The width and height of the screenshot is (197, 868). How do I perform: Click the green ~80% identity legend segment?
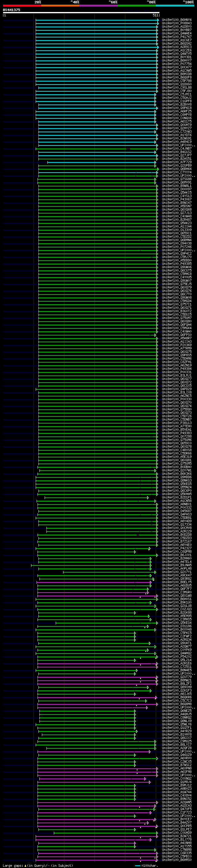(x=137, y=6)
